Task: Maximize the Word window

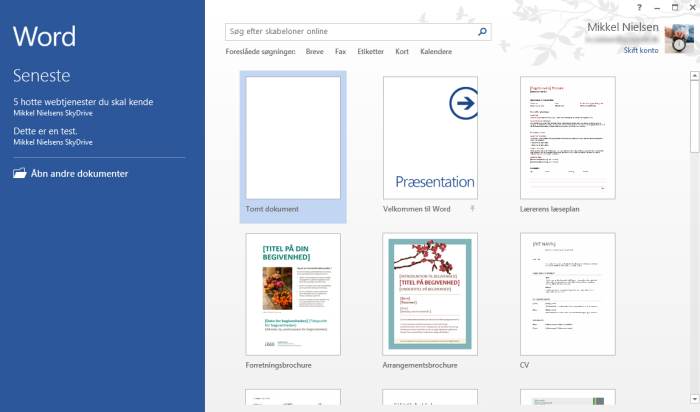Action: click(x=675, y=7)
